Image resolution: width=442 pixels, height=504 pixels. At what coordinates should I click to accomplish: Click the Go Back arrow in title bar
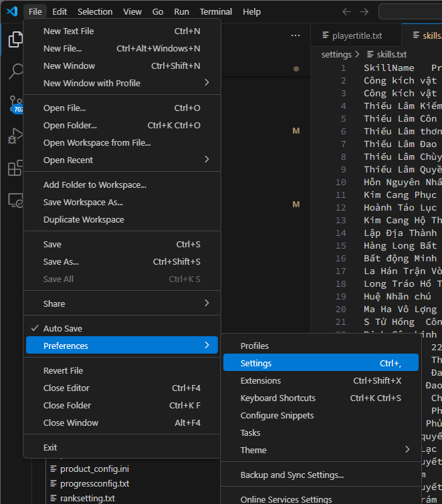(x=346, y=12)
